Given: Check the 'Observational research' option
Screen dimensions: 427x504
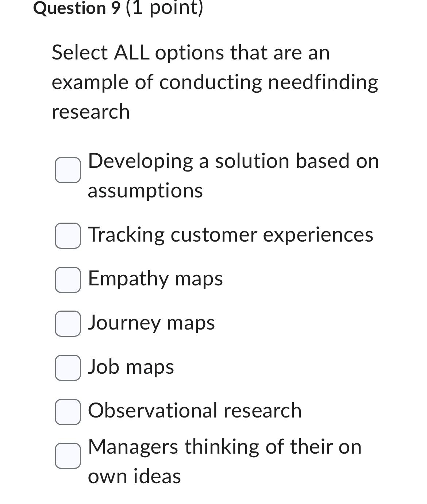Looking at the screenshot, I should click(68, 412).
